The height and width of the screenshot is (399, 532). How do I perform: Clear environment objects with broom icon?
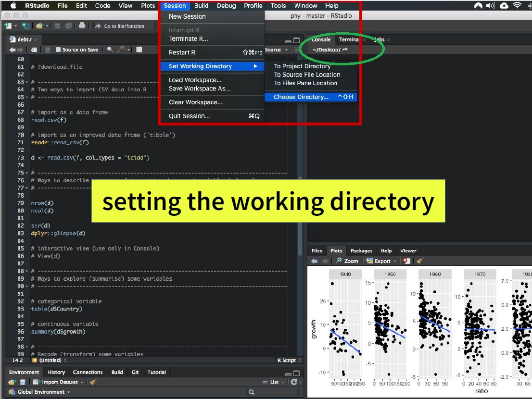click(93, 382)
